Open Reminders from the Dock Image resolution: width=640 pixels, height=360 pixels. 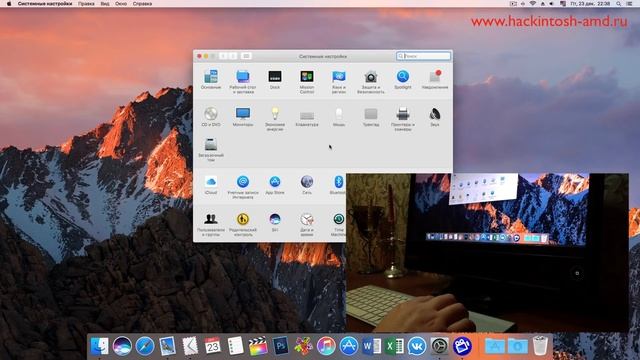click(x=236, y=346)
